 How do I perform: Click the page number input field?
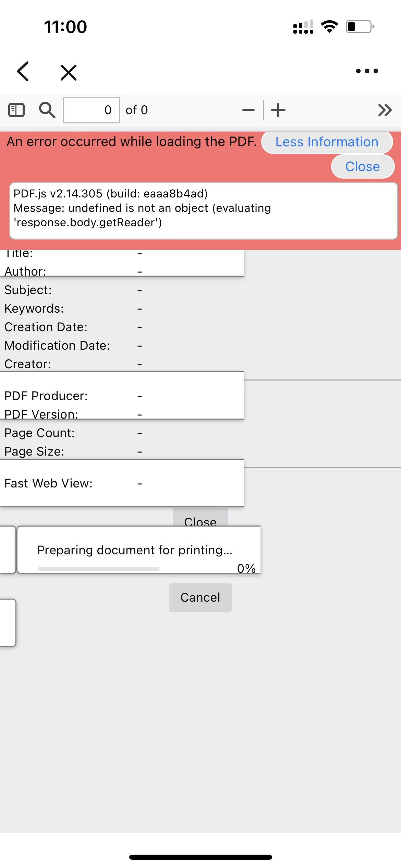pyautogui.click(x=92, y=110)
